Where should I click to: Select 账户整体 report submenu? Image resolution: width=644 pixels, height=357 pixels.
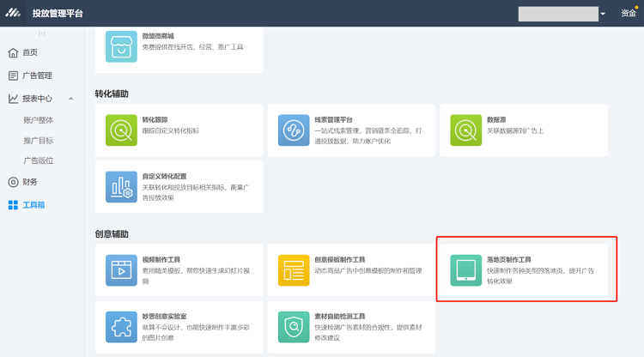pos(38,120)
